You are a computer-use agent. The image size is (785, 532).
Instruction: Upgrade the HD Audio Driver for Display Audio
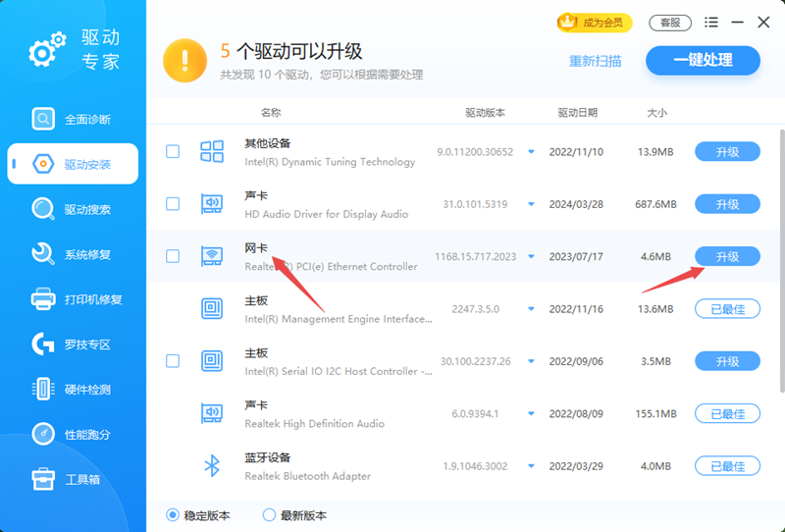[x=727, y=204]
